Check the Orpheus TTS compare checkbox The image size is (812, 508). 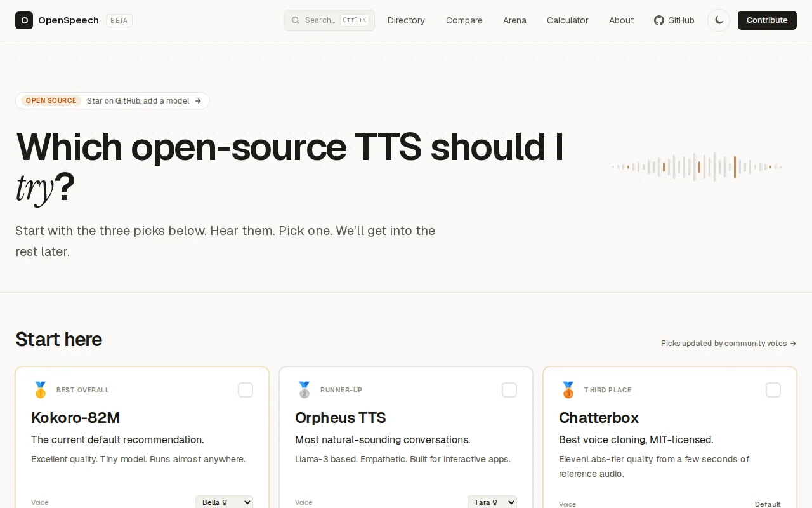509,390
